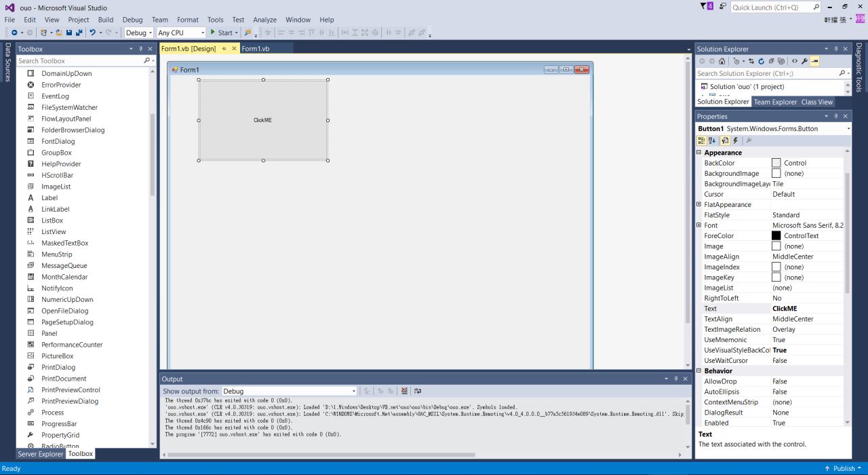Screen dimensions: 868x475
Task: Click the search magnifier in Toolbox search box
Action: click(147, 60)
